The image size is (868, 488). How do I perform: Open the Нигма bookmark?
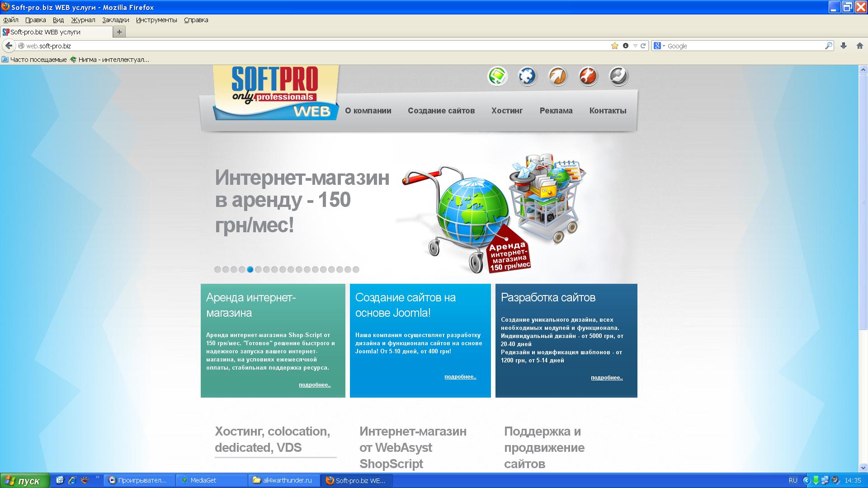tap(110, 60)
